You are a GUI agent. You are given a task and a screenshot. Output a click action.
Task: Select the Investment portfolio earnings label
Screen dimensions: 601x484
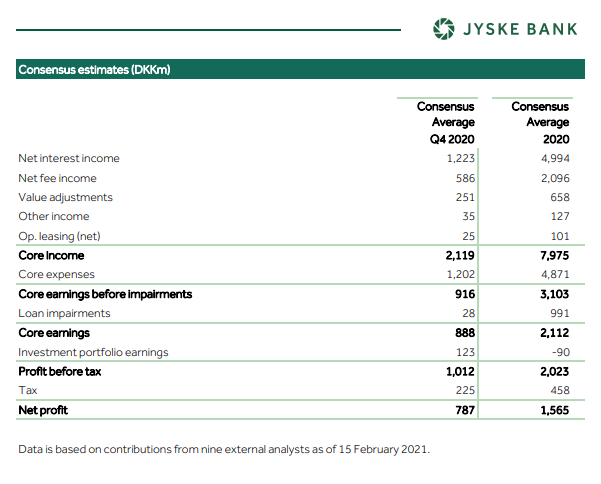click(93, 352)
